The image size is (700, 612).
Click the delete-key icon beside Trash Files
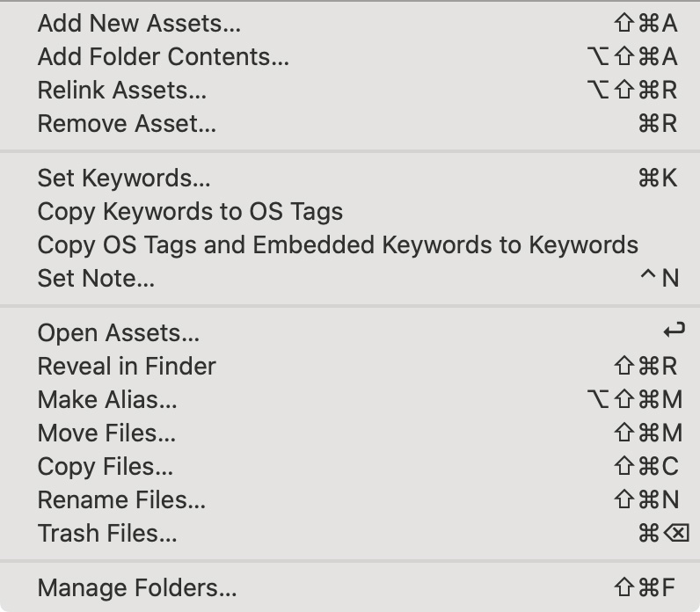coord(676,533)
